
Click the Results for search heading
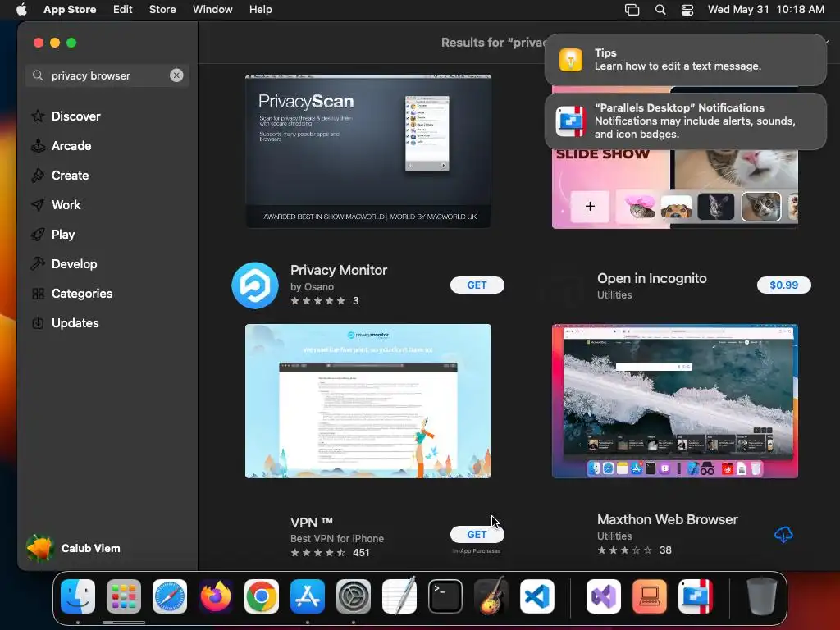493,43
